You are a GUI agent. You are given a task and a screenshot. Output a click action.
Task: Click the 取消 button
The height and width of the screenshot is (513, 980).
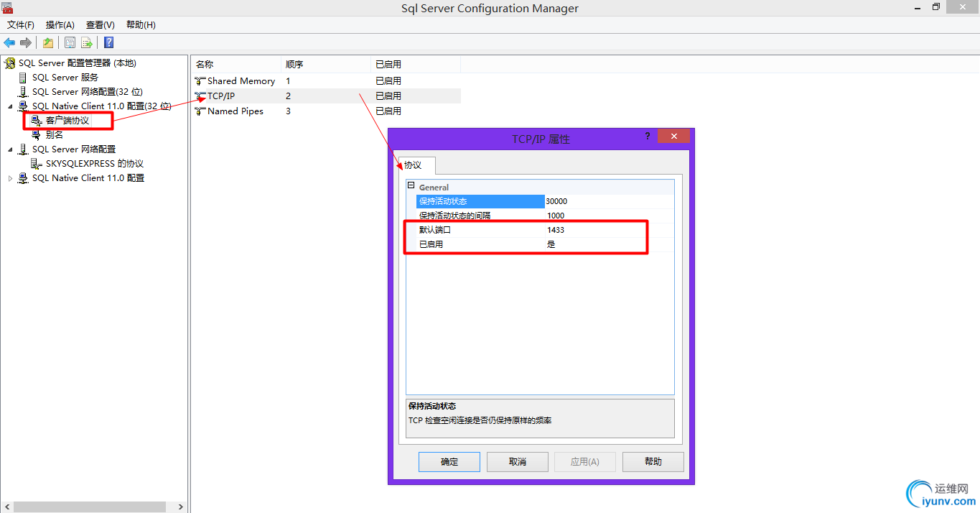[518, 462]
